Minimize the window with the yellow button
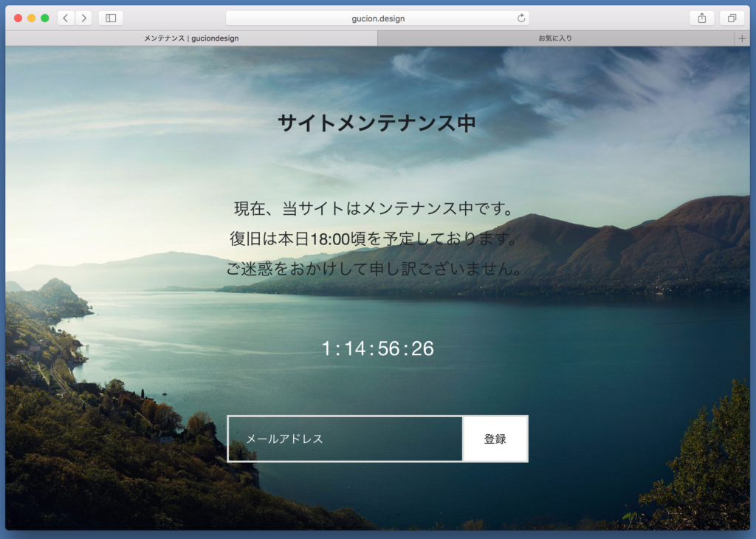This screenshot has height=539, width=756. (x=31, y=18)
